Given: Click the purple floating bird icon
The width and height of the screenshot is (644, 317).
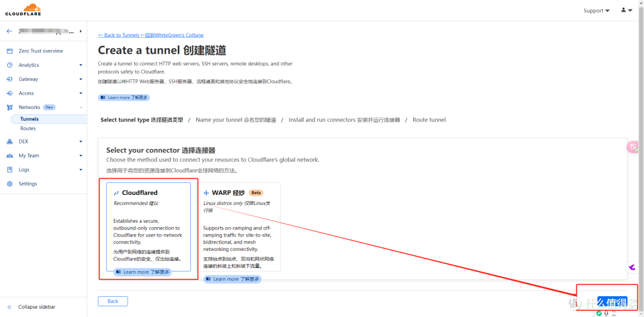Looking at the screenshot, I should coord(632,268).
